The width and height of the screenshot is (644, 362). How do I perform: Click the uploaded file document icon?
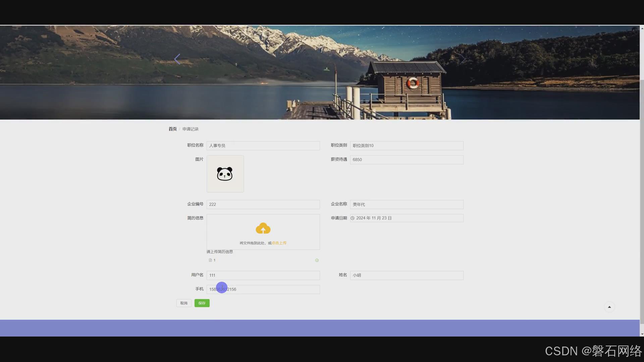click(210, 260)
